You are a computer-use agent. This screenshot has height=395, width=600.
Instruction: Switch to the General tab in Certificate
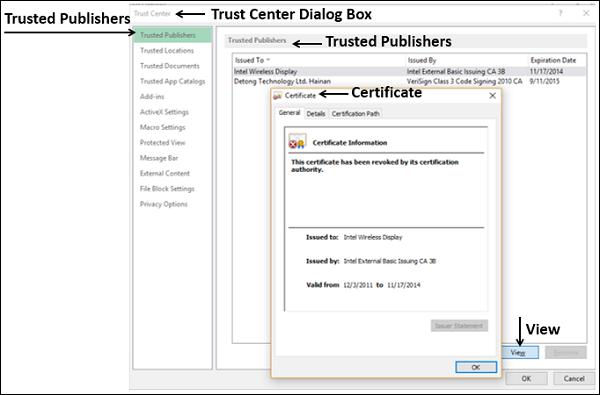289,113
